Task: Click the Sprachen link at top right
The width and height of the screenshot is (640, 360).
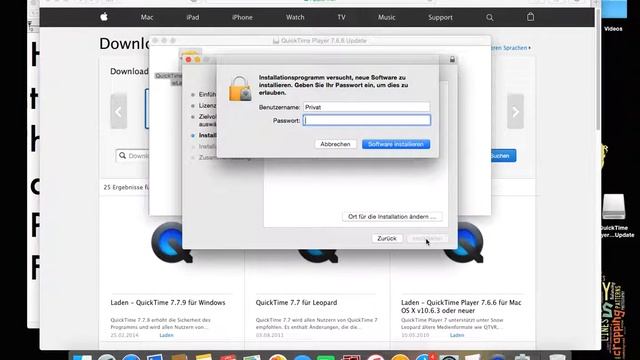Action: pos(510,48)
